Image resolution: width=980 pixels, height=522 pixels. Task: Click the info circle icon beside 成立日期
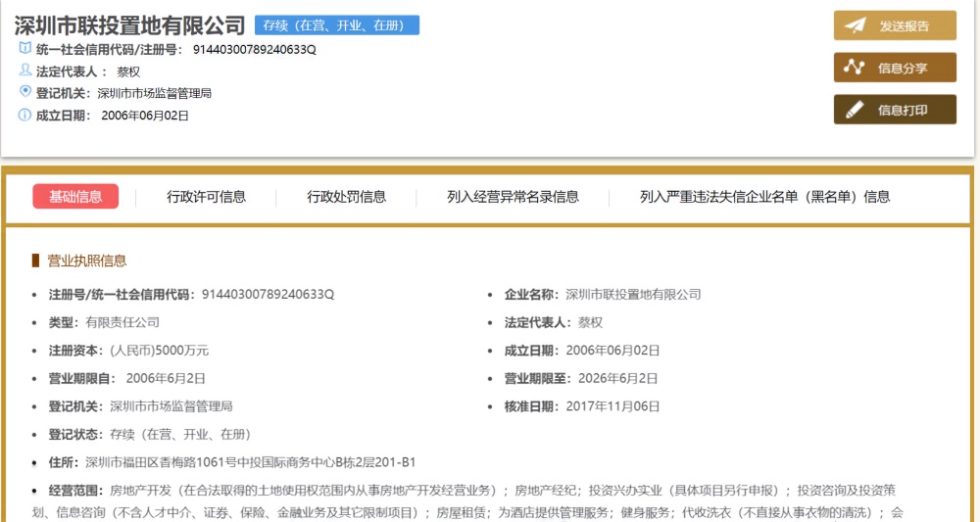[x=25, y=115]
